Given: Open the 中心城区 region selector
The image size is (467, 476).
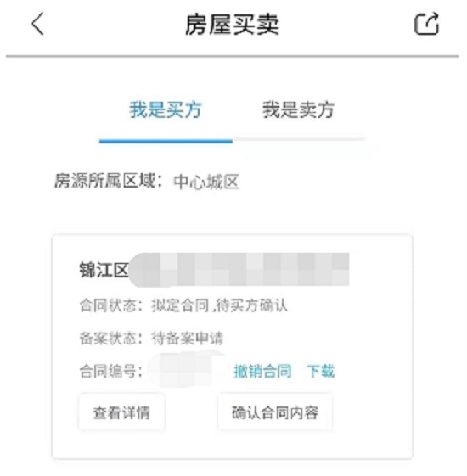Looking at the screenshot, I should point(206,182).
